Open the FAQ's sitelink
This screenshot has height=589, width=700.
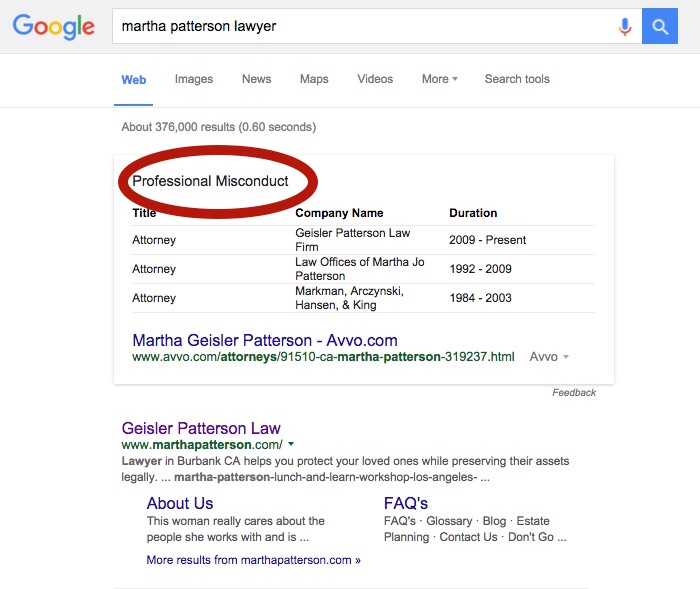406,503
